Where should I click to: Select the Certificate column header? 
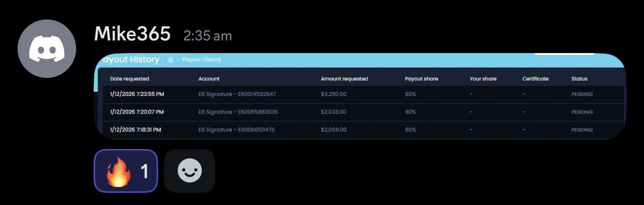[x=535, y=79]
